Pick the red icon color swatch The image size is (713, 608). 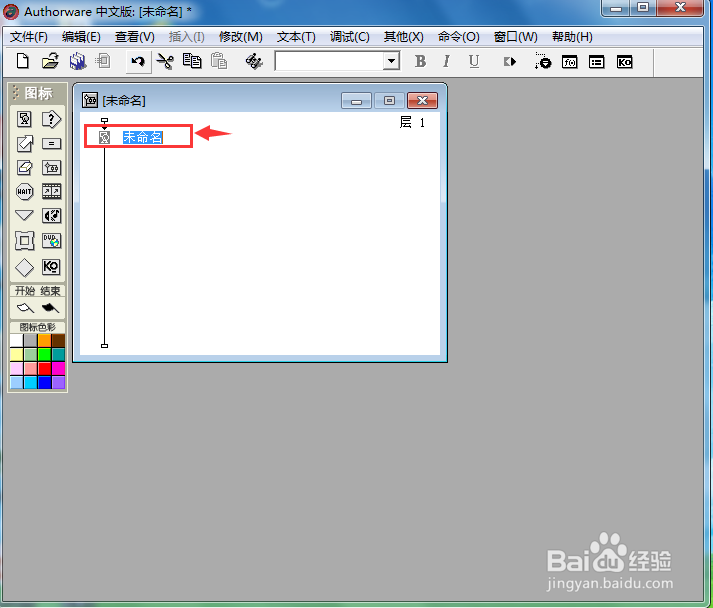45,368
